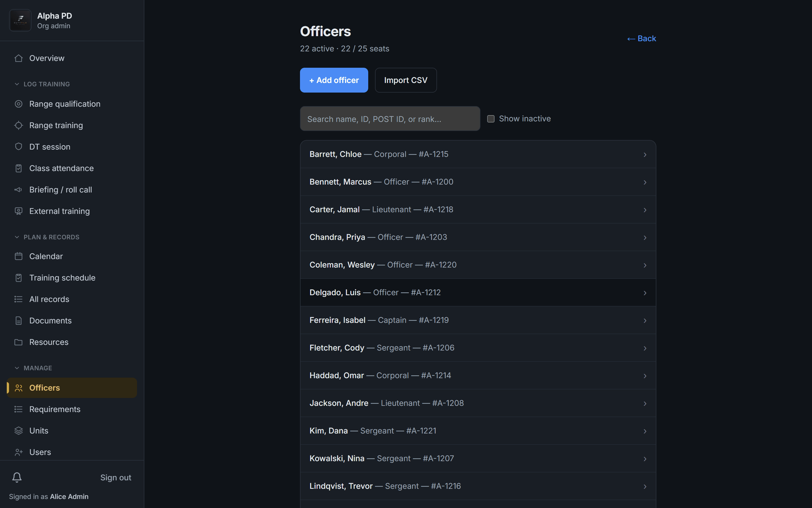The height and width of the screenshot is (508, 812).
Task: Open Class attendance menu item
Action: (x=72, y=168)
